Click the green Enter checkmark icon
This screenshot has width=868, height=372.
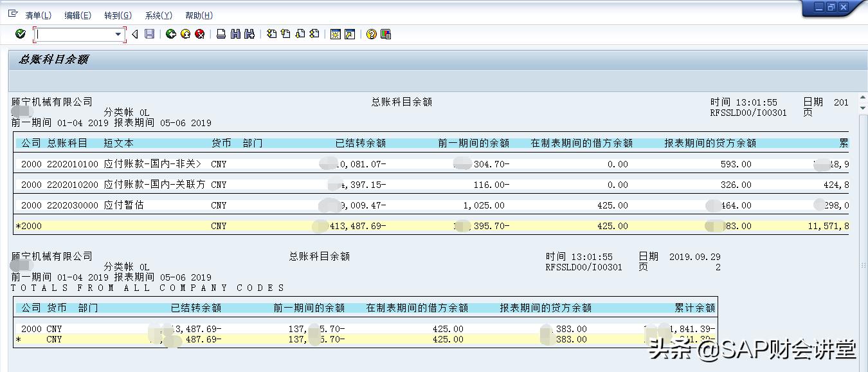point(20,33)
